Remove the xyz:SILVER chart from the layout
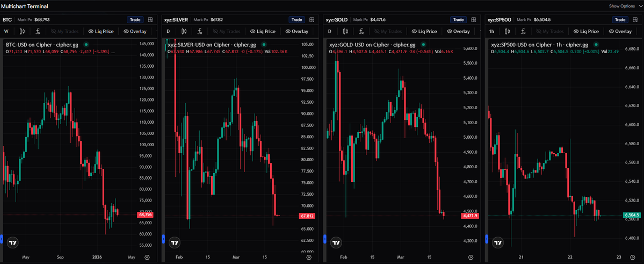This screenshot has height=264, width=644. coord(312,20)
